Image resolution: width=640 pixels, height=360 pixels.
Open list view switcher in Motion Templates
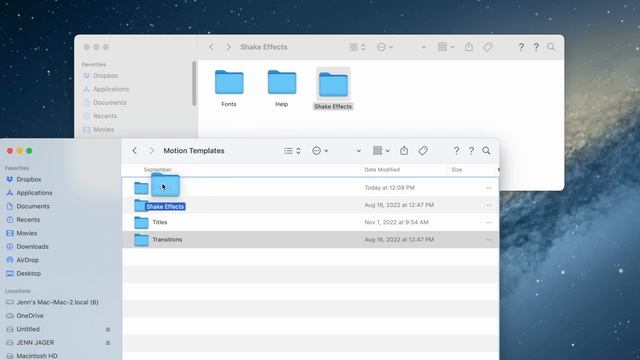pos(292,151)
